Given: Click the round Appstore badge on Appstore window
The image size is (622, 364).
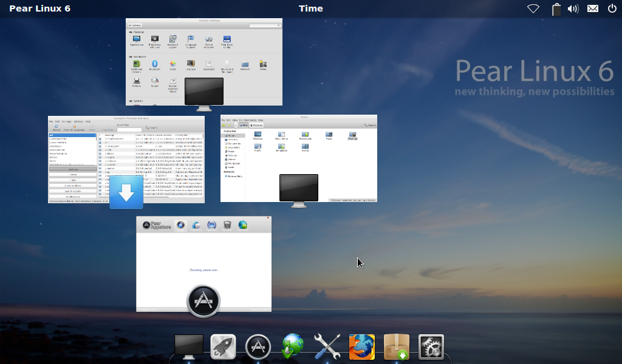Looking at the screenshot, I should click(x=203, y=301).
